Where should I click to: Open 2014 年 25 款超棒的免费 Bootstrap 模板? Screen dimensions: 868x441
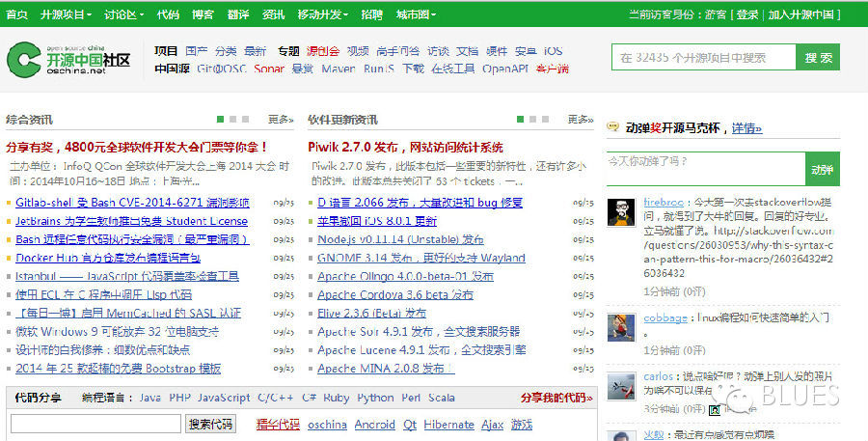(118, 369)
